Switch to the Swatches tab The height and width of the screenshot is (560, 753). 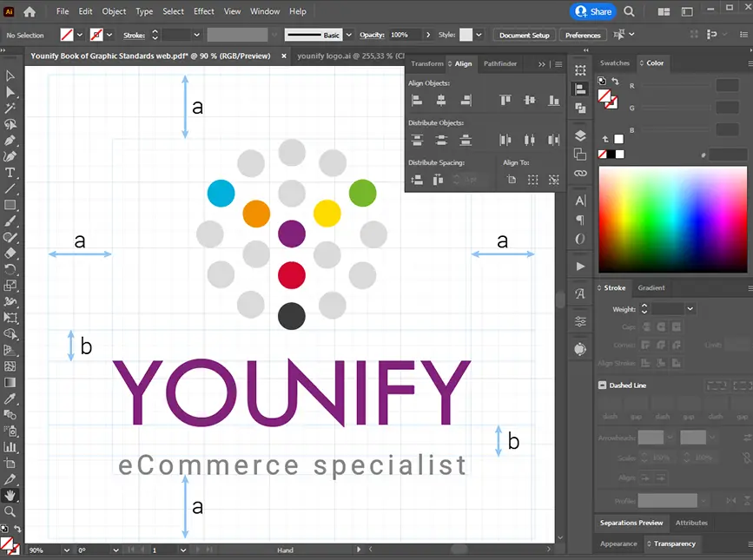tap(614, 63)
